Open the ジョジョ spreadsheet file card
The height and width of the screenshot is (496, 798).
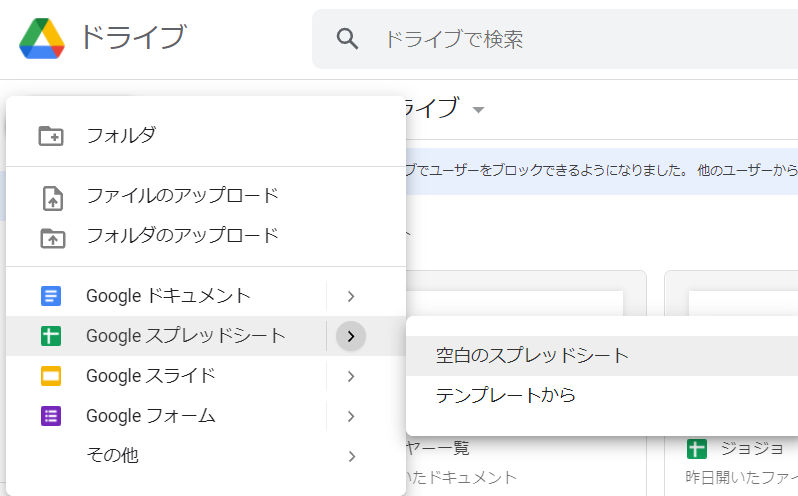coord(731,383)
